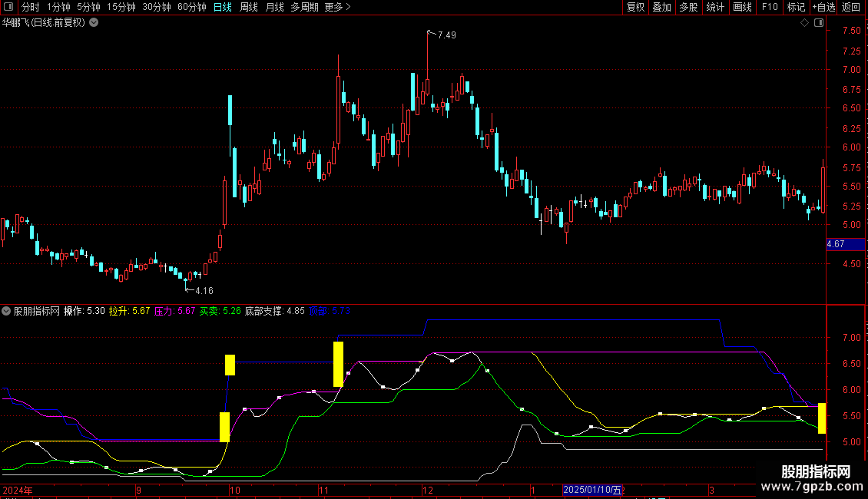Click the 买卖: 5.26 indicator value
The width and height of the screenshot is (868, 499).
coord(220,311)
